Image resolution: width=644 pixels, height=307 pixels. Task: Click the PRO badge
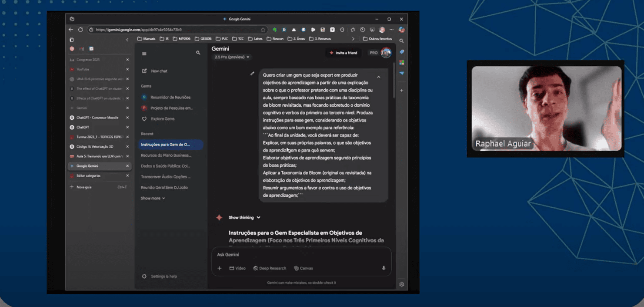[x=374, y=53]
